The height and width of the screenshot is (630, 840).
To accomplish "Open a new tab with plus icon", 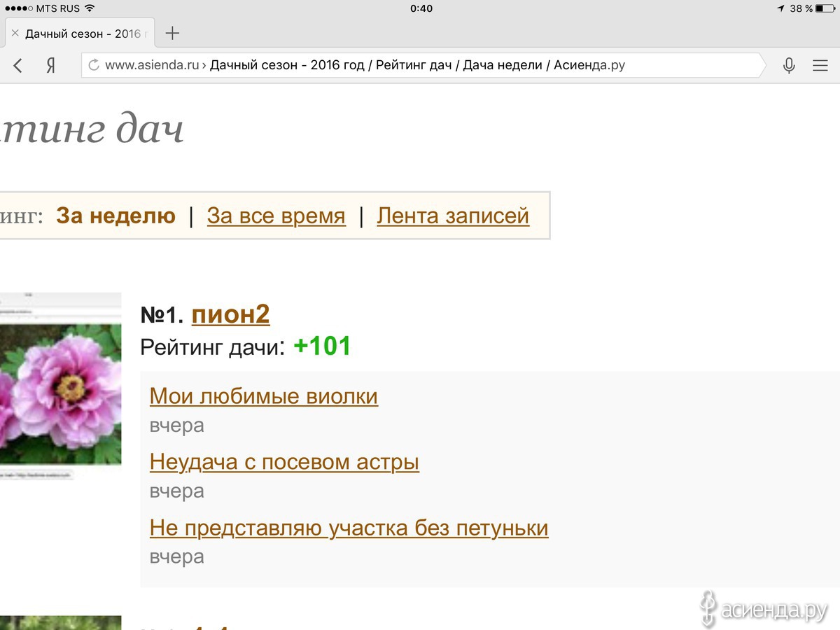I will click(172, 33).
